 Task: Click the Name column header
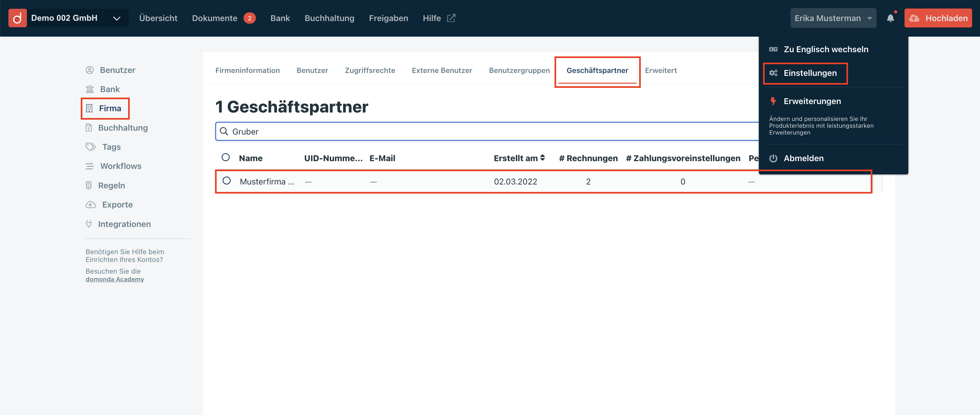251,158
